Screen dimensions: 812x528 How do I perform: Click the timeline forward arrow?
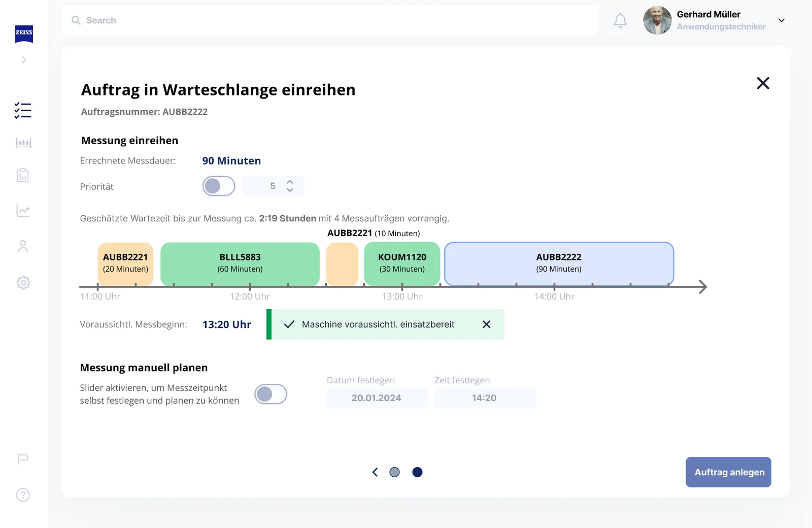702,287
